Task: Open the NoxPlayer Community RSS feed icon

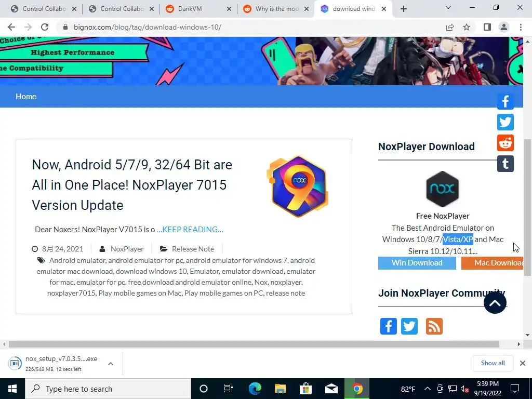Action: 434,326
